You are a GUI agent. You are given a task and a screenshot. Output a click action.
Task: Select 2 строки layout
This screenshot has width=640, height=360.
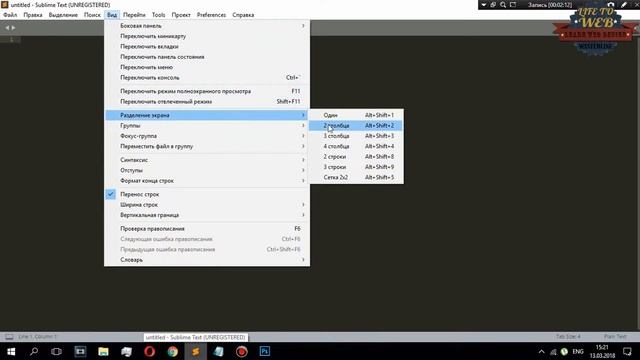[356, 157]
